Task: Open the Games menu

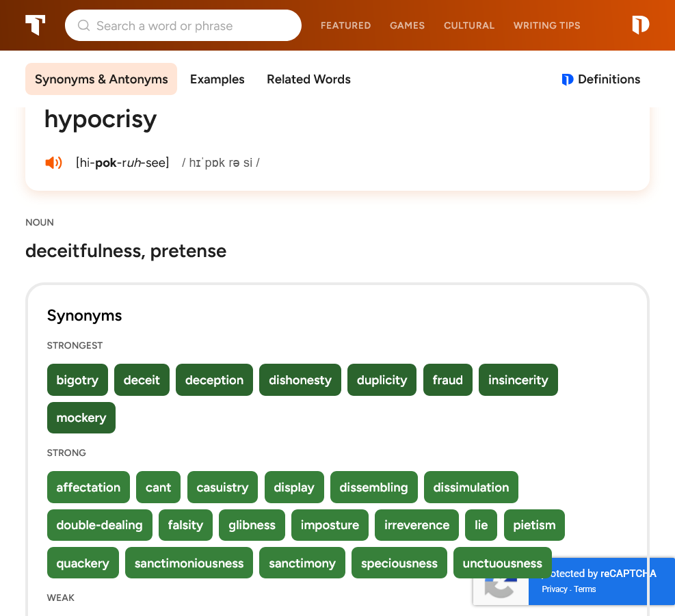Action: (x=407, y=25)
